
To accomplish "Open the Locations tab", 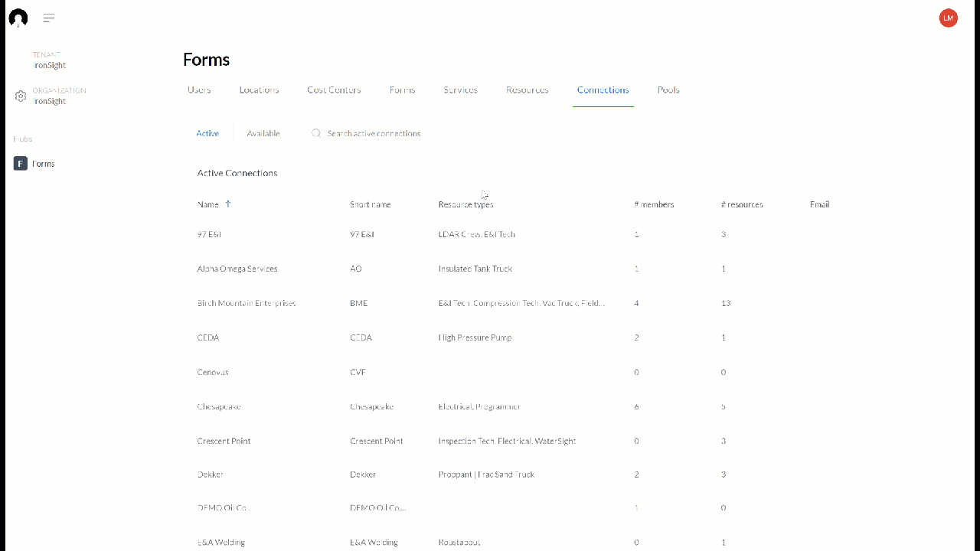I will pyautogui.click(x=259, y=90).
